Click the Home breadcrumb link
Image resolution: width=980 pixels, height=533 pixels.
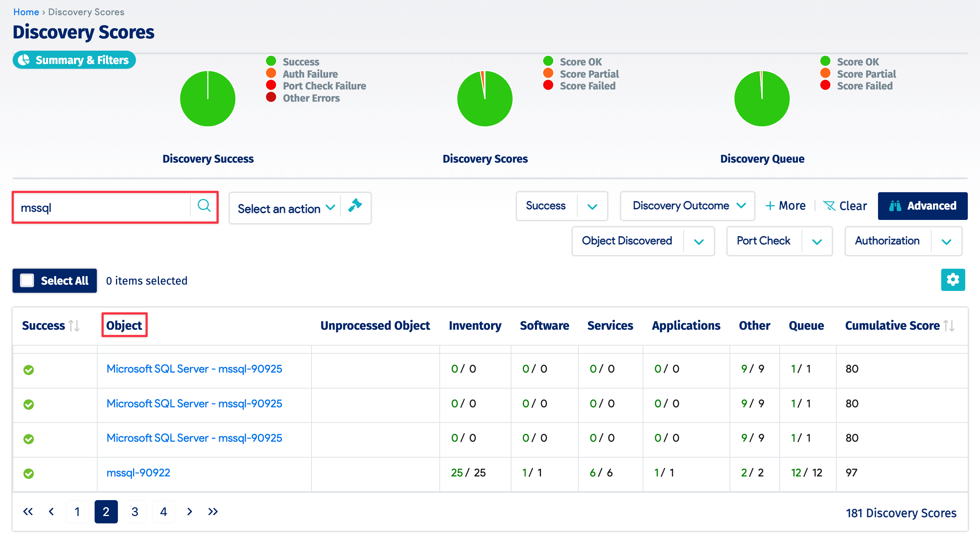[x=26, y=12]
